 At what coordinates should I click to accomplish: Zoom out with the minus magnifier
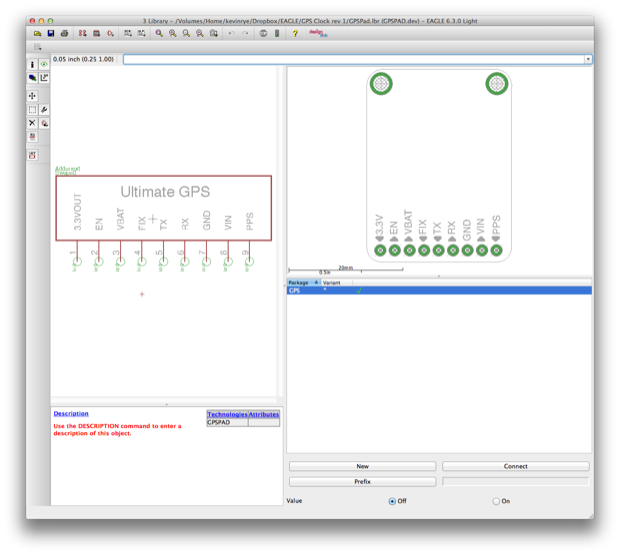(186, 34)
